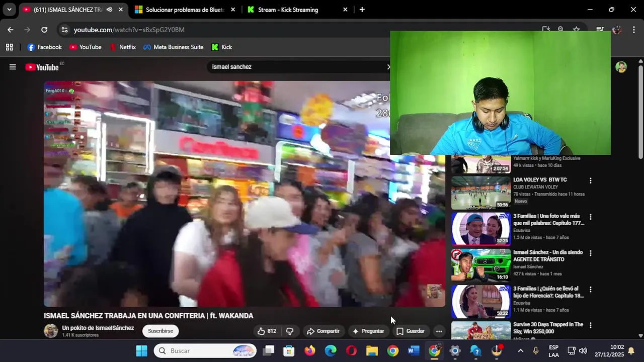Click the Compartir share button
The width and height of the screenshot is (644, 362).
tap(323, 331)
